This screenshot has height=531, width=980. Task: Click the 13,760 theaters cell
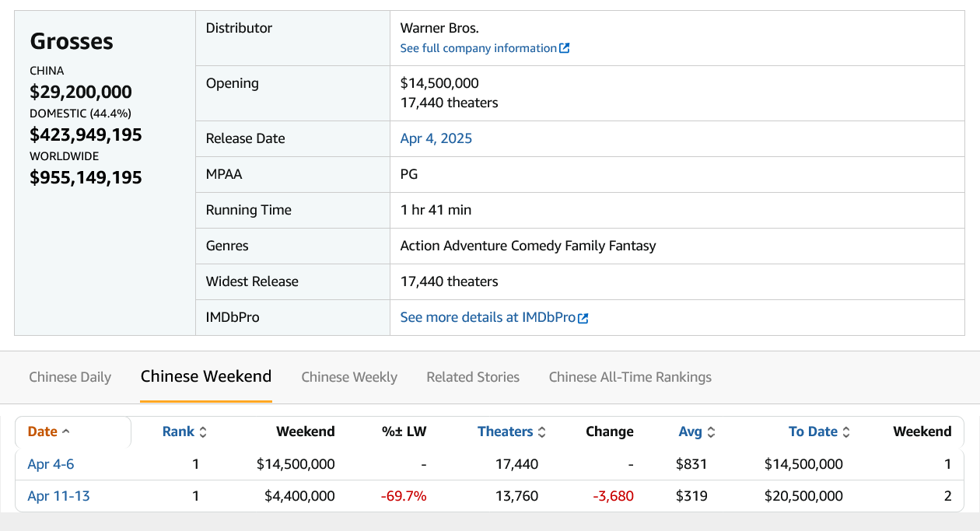click(x=516, y=496)
